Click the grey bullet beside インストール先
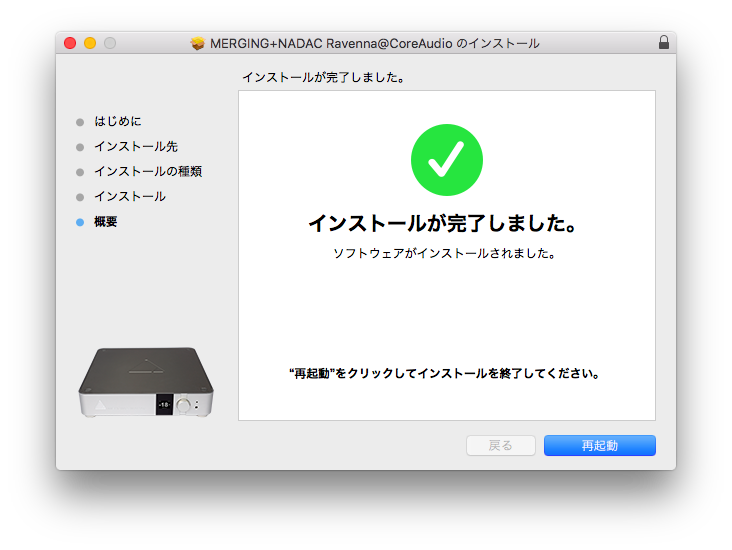The image size is (732, 550). 80,148
